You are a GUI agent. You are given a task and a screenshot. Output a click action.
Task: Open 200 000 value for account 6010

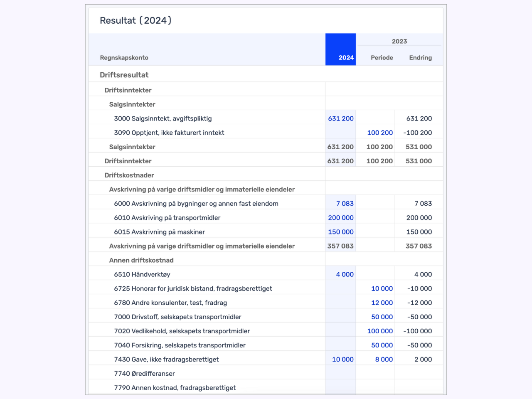pyautogui.click(x=340, y=218)
